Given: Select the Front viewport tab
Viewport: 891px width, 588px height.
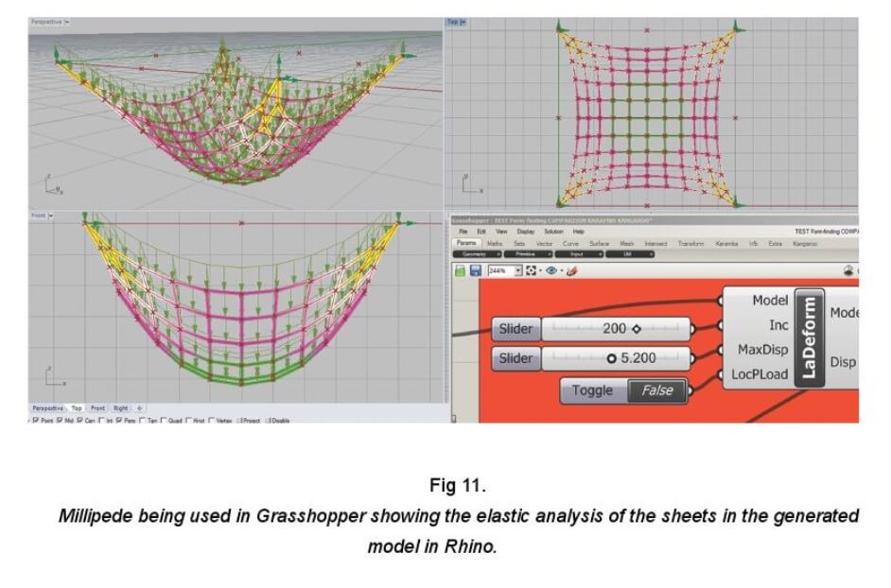Looking at the screenshot, I should tap(97, 408).
